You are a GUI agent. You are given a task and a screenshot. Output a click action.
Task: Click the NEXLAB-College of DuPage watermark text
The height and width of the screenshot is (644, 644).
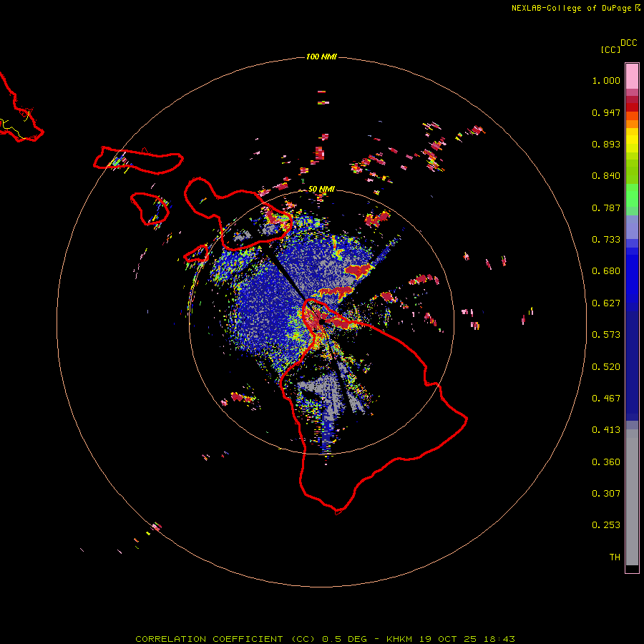click(x=576, y=8)
